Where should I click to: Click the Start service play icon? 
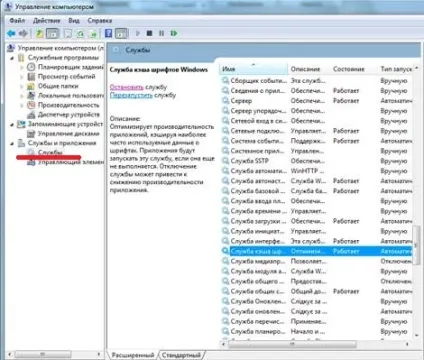click(x=137, y=33)
